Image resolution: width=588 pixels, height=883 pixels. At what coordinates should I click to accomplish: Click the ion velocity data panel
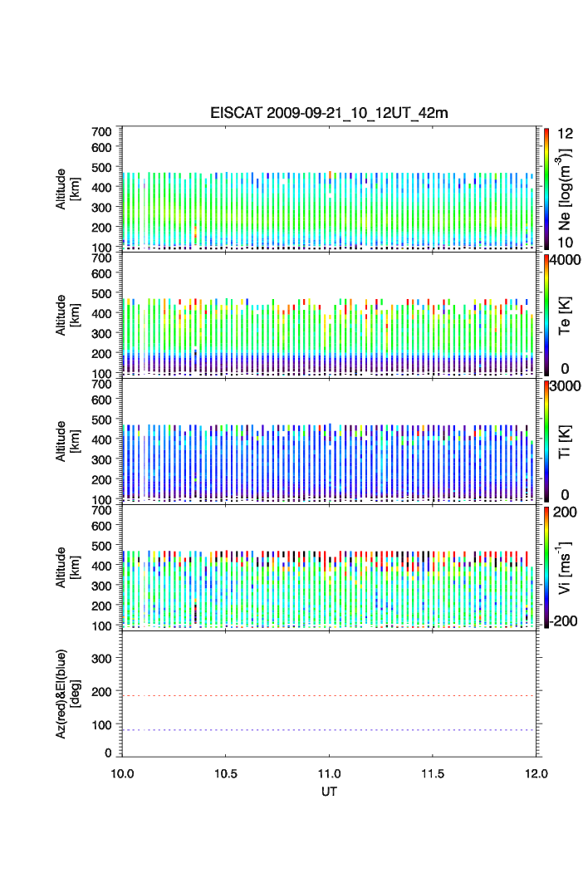pos(329,567)
